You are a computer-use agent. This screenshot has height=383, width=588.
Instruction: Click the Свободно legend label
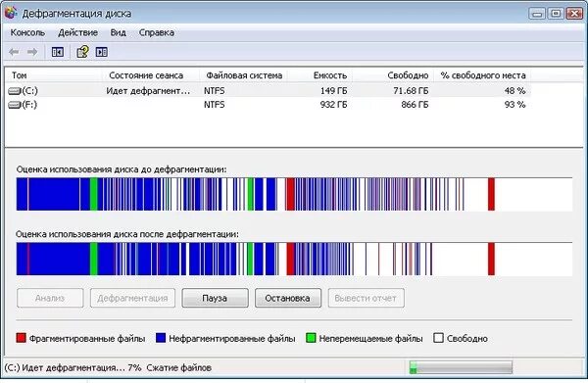point(467,338)
